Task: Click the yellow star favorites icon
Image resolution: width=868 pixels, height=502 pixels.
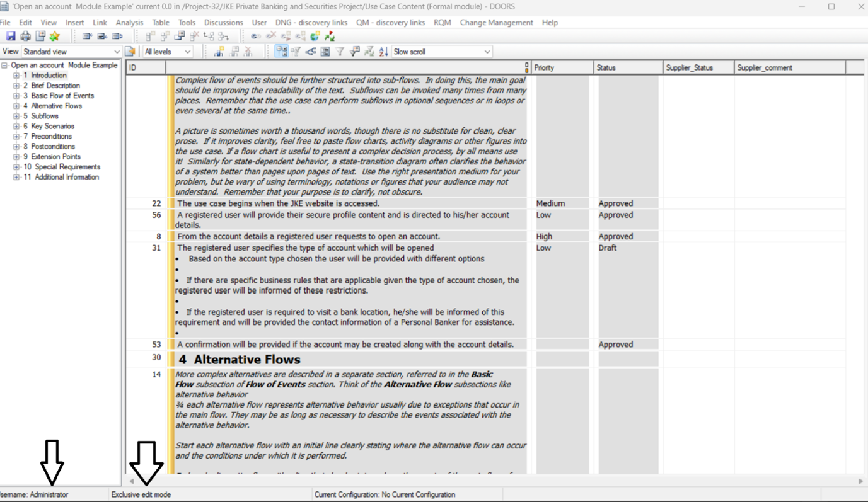Action: coord(55,37)
